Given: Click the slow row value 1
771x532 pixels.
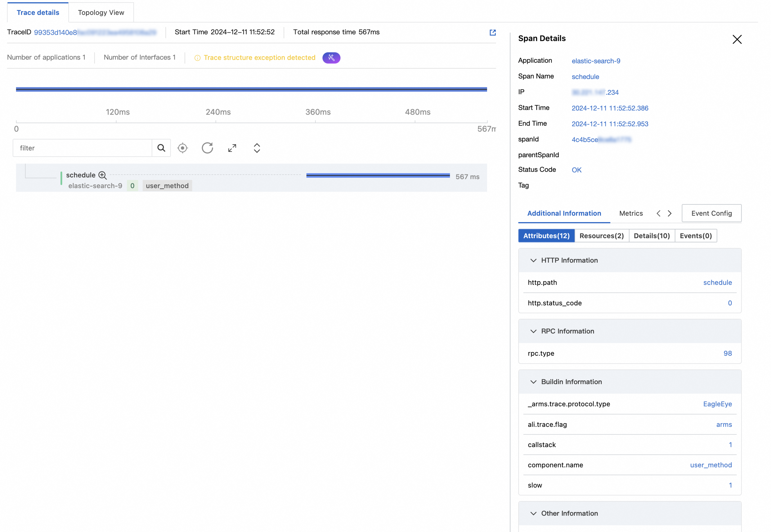Looking at the screenshot, I should pos(730,485).
